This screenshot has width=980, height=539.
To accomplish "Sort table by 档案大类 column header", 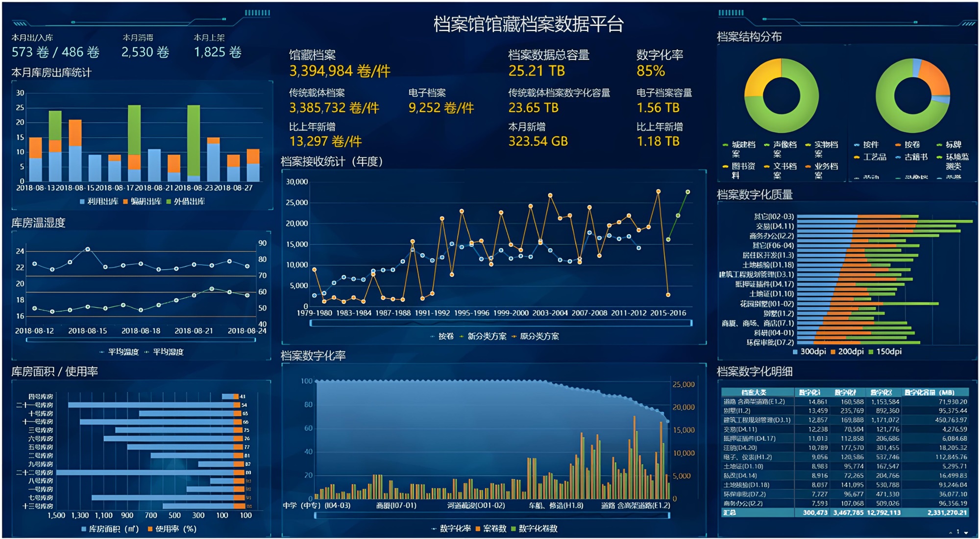I will click(x=754, y=392).
